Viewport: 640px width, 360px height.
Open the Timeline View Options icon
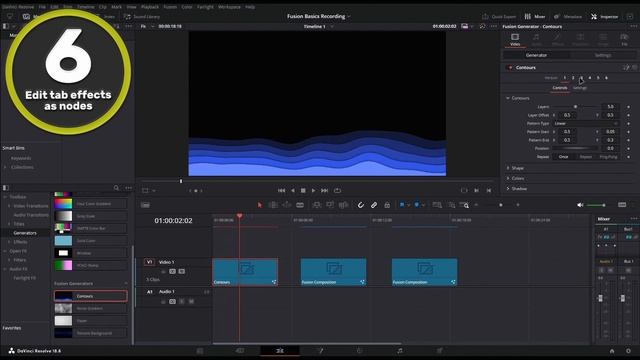pos(145,205)
